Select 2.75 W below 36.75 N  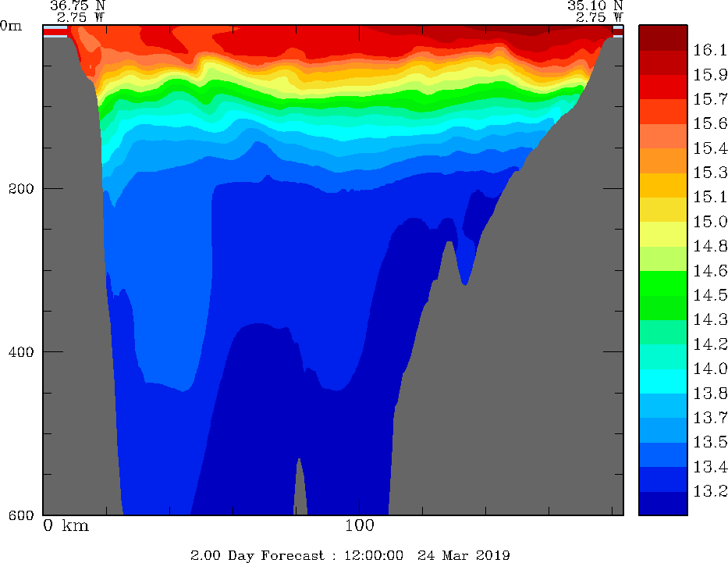80,18
